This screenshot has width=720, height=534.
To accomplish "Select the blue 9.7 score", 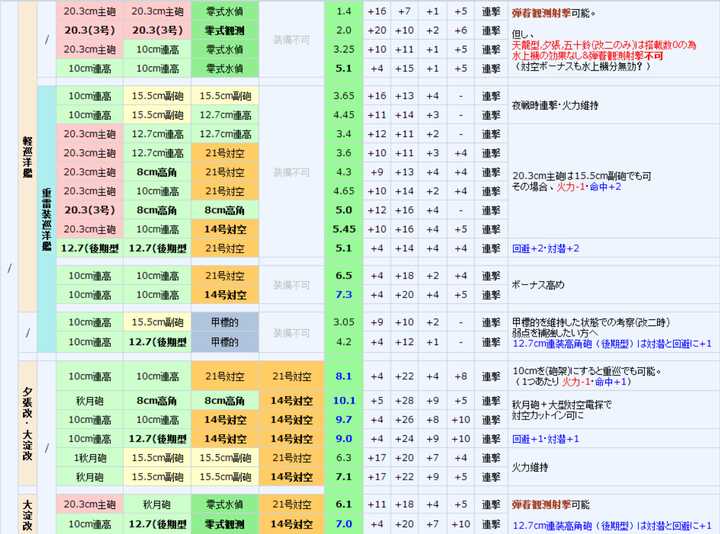I will [x=343, y=420].
